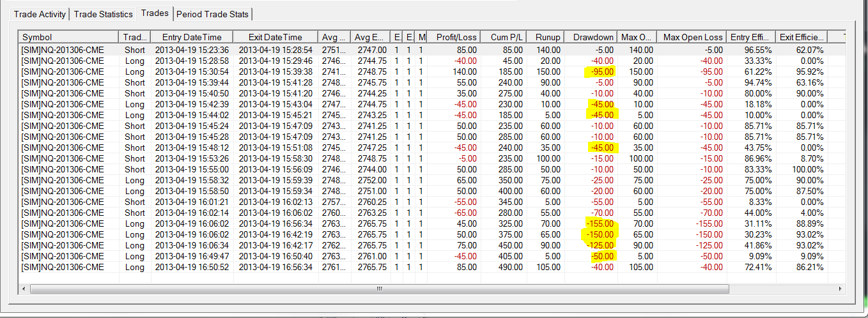Click the exit efficiency 100.00% cell
The image size is (868, 318).
point(808,169)
